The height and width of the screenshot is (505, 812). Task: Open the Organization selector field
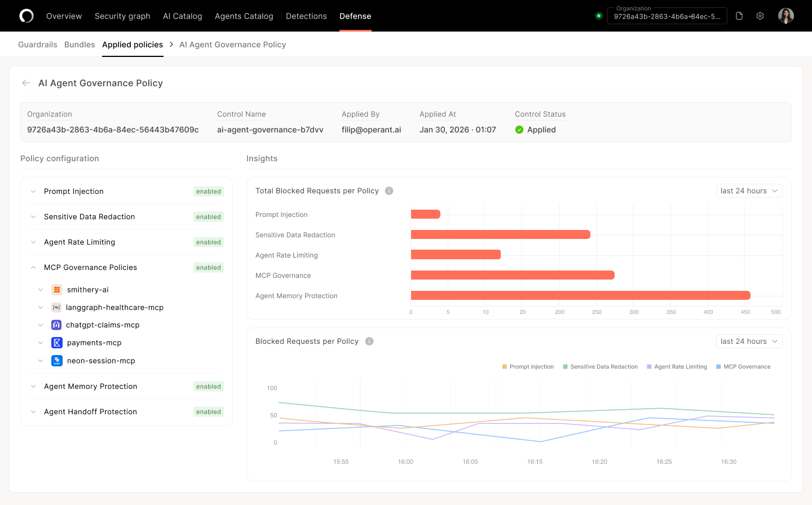click(667, 16)
